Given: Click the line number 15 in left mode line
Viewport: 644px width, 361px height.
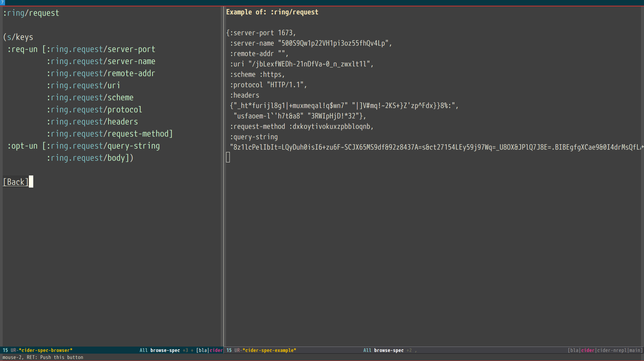Looking at the screenshot, I should [x=5, y=350].
